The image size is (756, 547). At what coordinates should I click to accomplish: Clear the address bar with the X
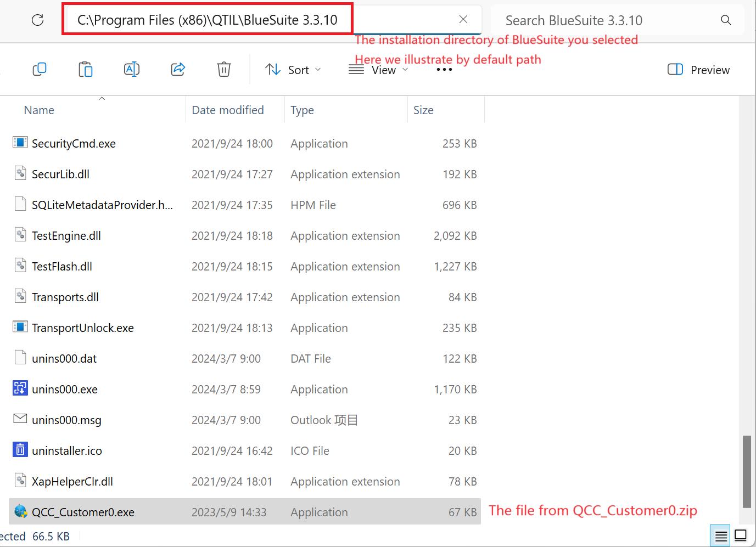coord(463,19)
